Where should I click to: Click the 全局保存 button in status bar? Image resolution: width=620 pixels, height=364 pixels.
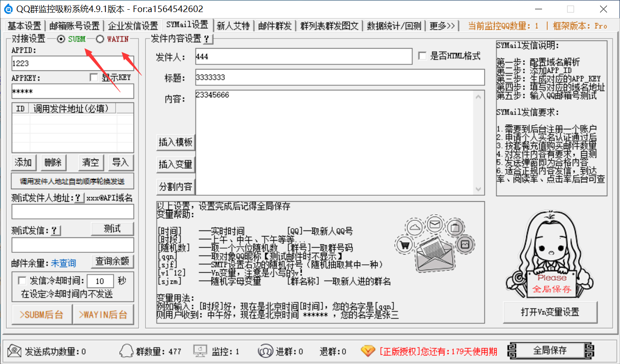pos(550,351)
